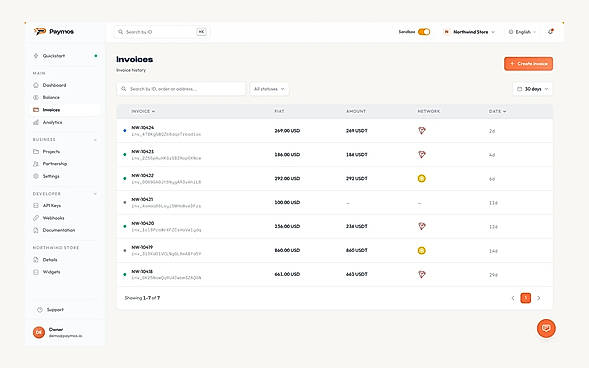The width and height of the screenshot is (589, 368).
Task: Open the notifications bell
Action: (x=551, y=32)
